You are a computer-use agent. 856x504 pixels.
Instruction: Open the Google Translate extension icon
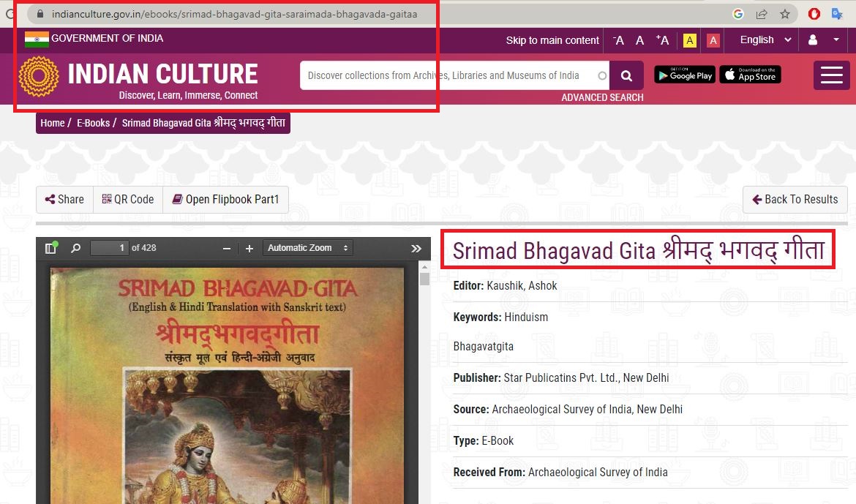(837, 14)
